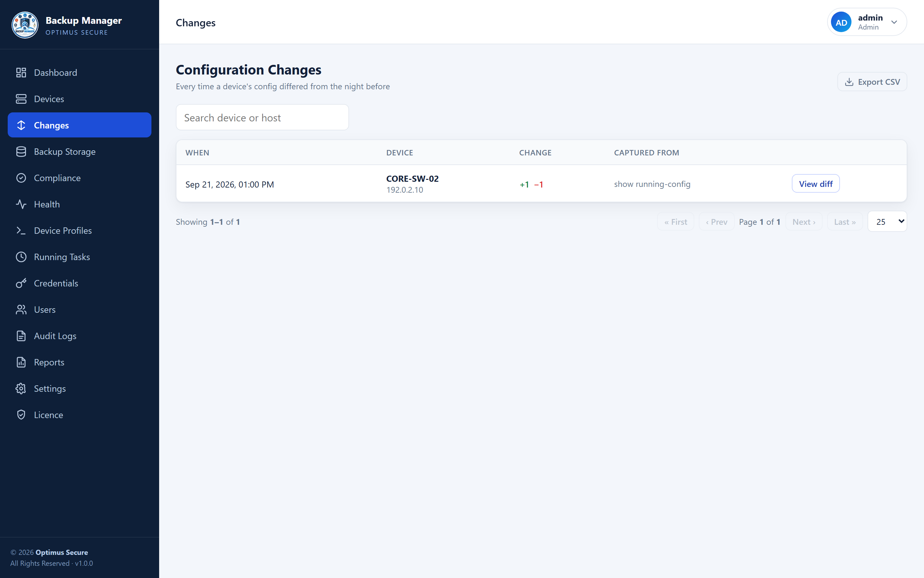
Task: Click the −1 removed lines count
Action: 539,185
